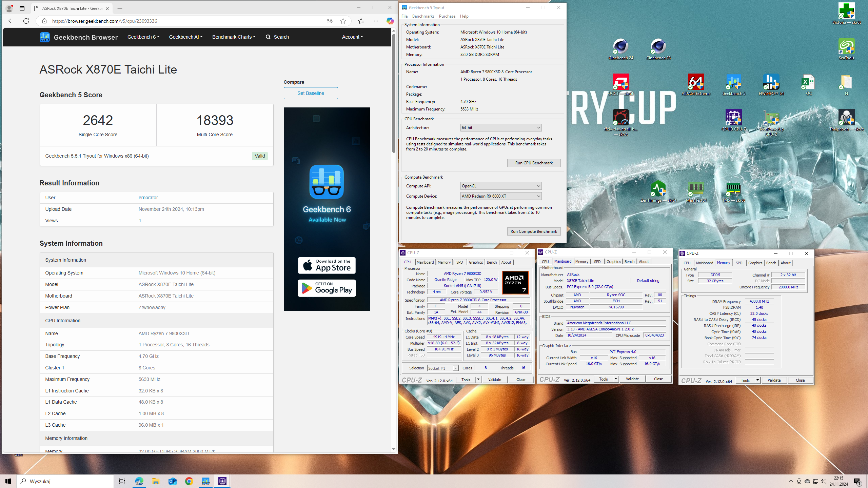The width and height of the screenshot is (868, 488).
Task: Switch to Bench tab in CPU-Z Mainboard window
Action: 629,262
